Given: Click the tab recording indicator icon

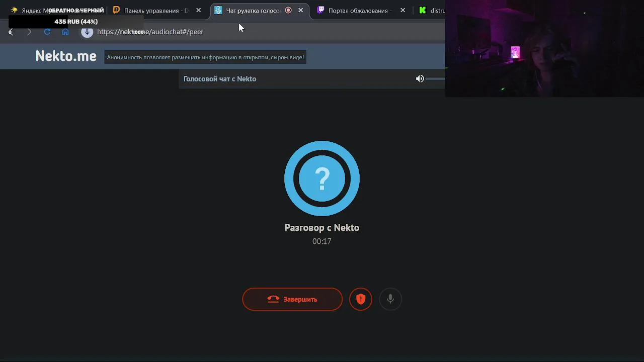Looking at the screenshot, I should coord(288,10).
